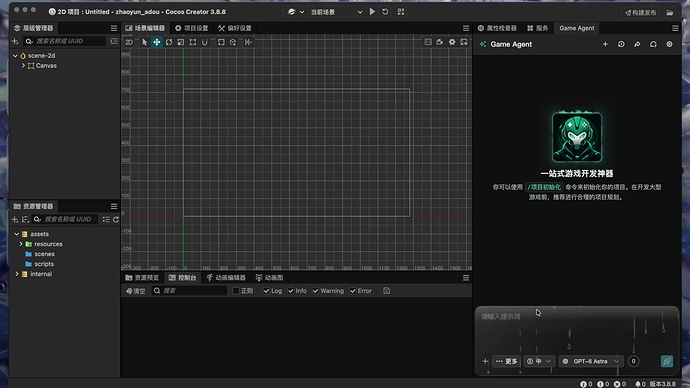Click the align distribution icon in scene toolbar
Screen dimensions: 690x388
point(249,42)
